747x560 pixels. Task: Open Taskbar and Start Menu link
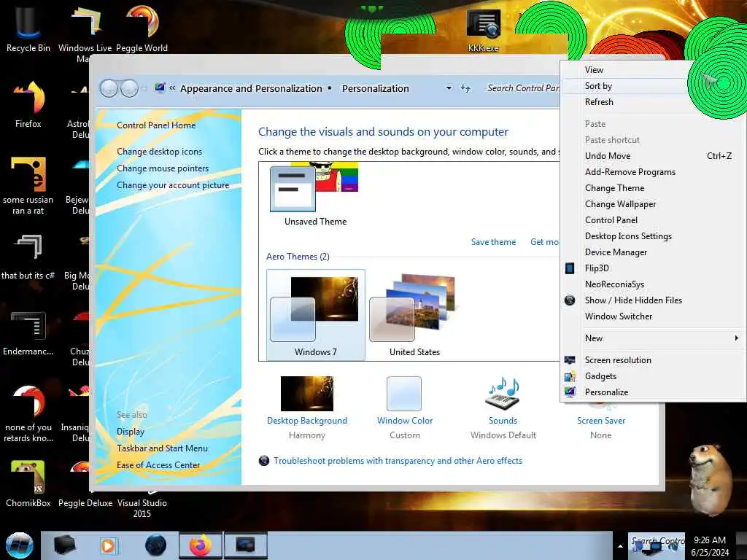point(163,448)
